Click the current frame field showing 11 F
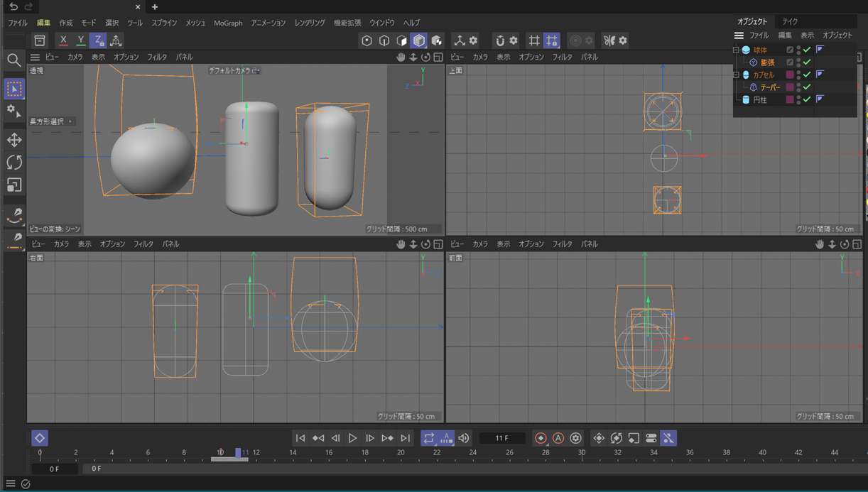 pyautogui.click(x=501, y=438)
